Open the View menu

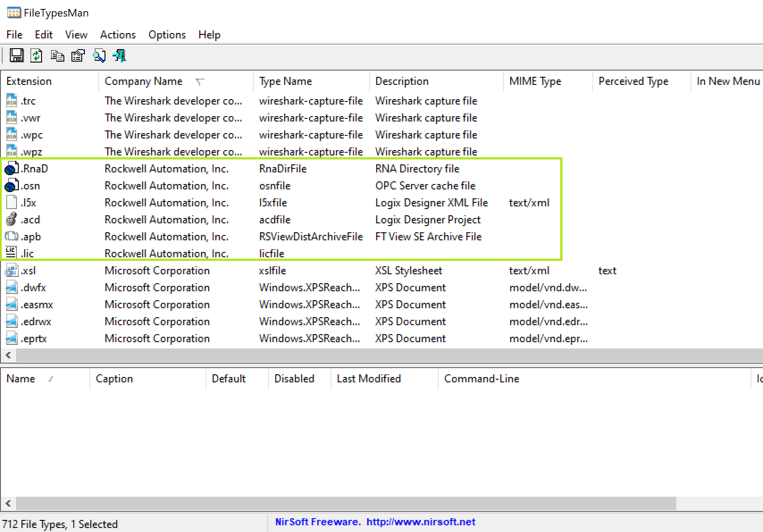click(x=75, y=34)
